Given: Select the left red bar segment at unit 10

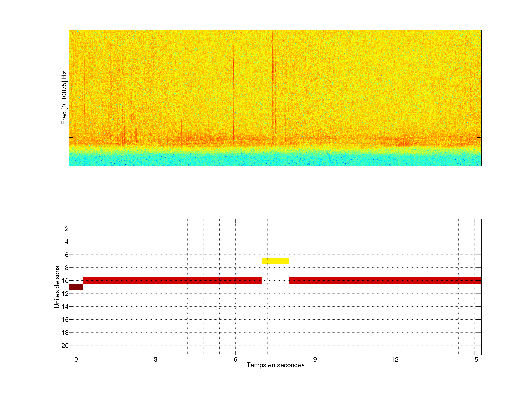Looking at the screenshot, I should click(x=172, y=280).
